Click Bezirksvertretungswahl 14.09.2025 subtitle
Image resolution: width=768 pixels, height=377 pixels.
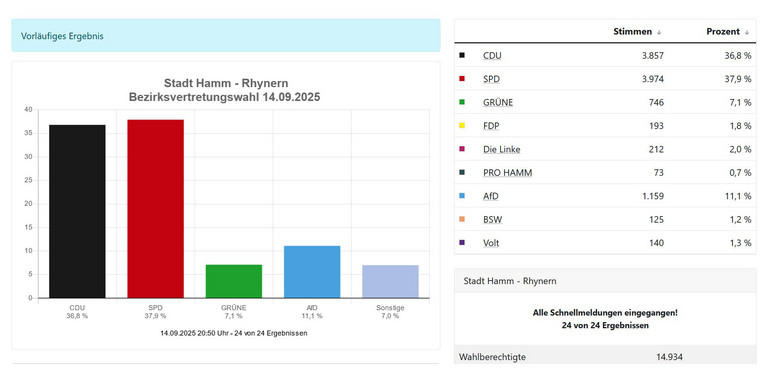click(224, 97)
